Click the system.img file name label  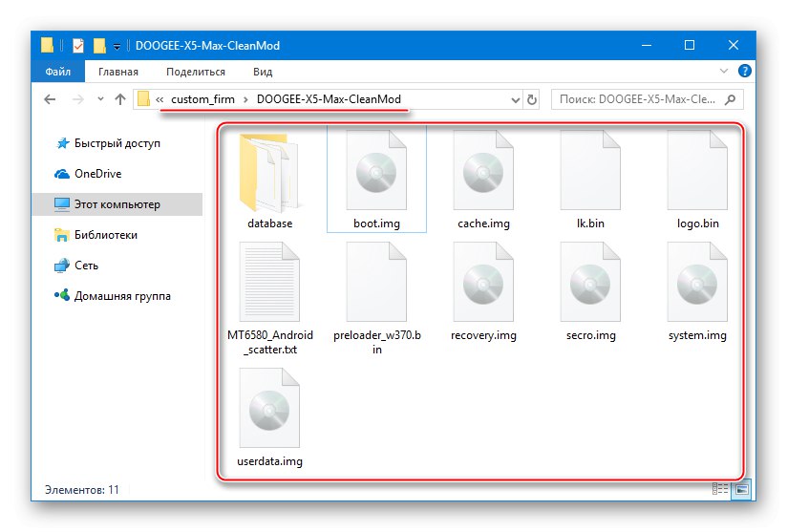click(x=697, y=335)
